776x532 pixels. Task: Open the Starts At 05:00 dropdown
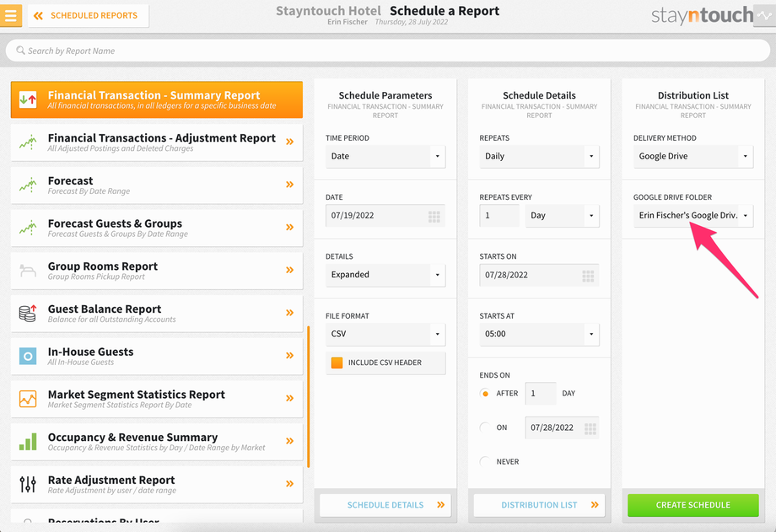(x=540, y=334)
